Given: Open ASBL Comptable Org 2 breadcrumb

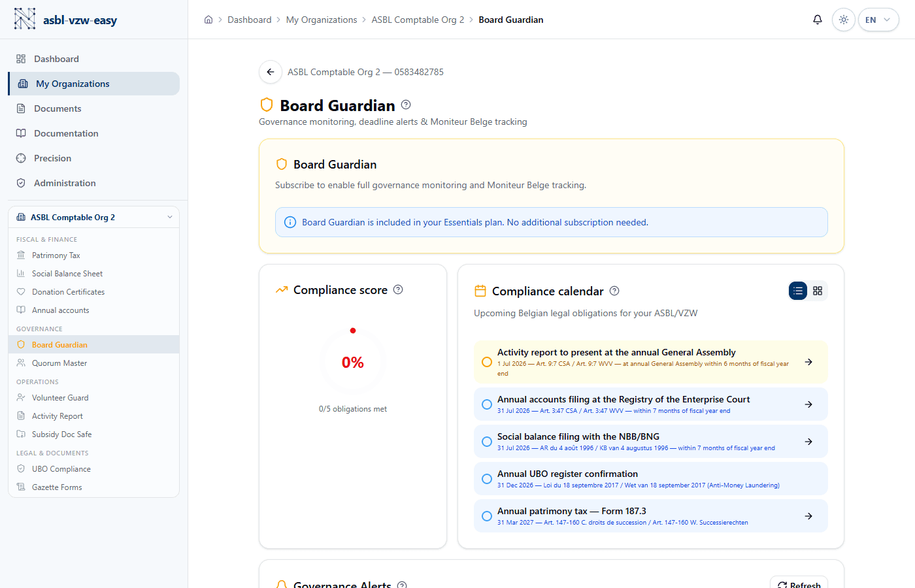Looking at the screenshot, I should point(418,20).
